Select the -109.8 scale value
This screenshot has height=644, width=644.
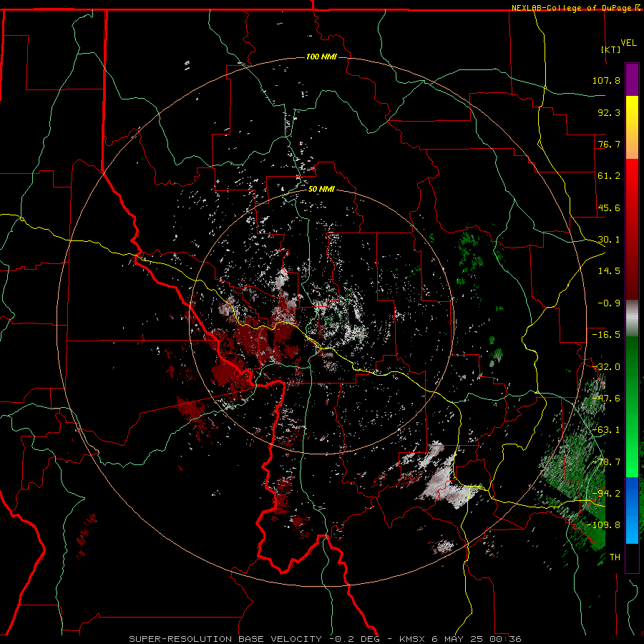tap(604, 525)
